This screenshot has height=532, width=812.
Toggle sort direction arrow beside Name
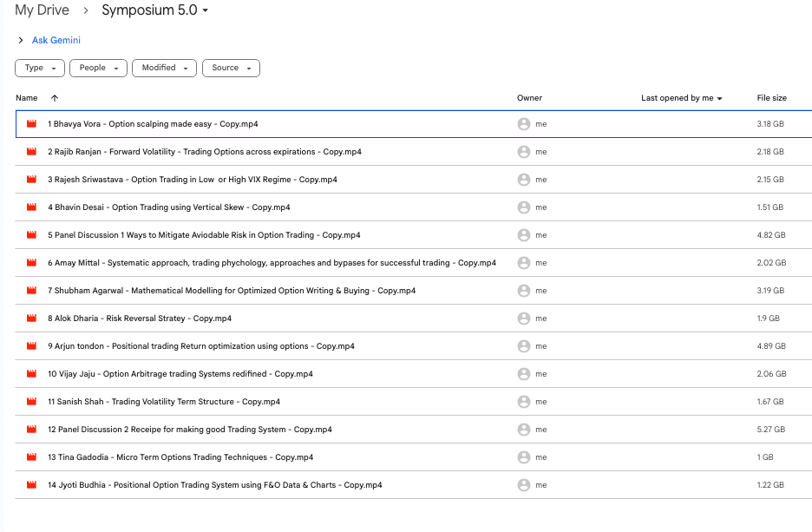point(55,98)
